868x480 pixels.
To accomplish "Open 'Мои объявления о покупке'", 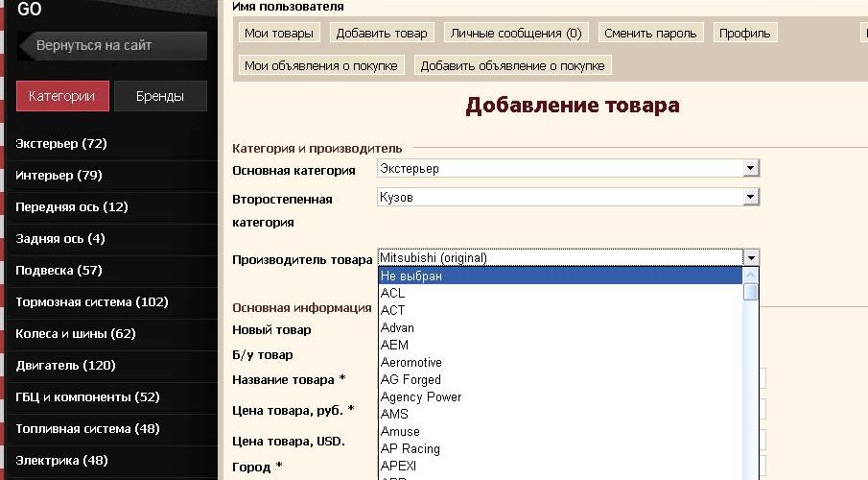I will [321, 65].
